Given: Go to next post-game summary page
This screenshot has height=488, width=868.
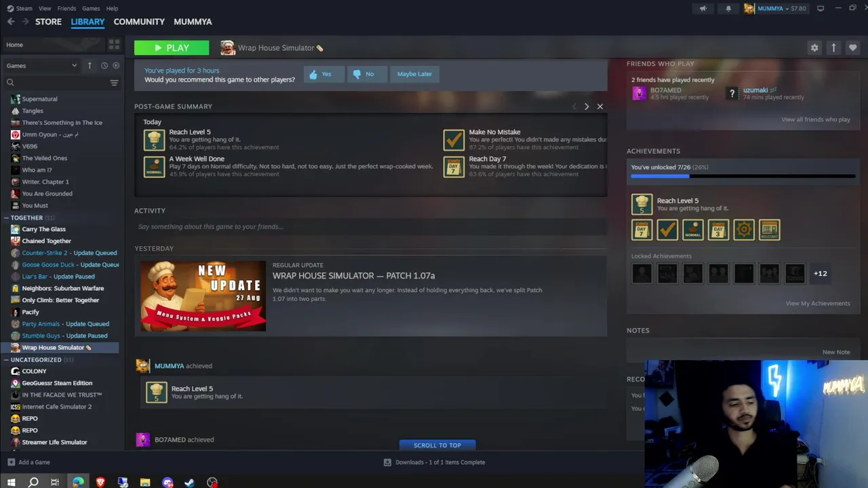Looking at the screenshot, I should pos(587,106).
